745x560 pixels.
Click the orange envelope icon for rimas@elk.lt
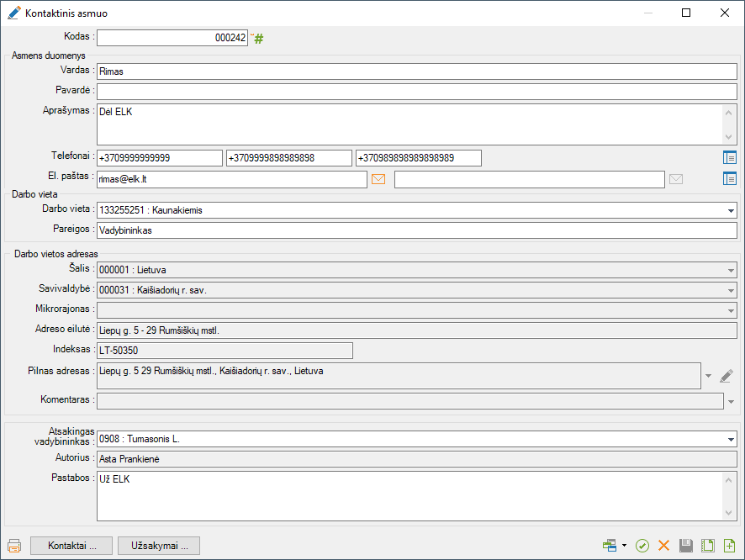coord(378,179)
